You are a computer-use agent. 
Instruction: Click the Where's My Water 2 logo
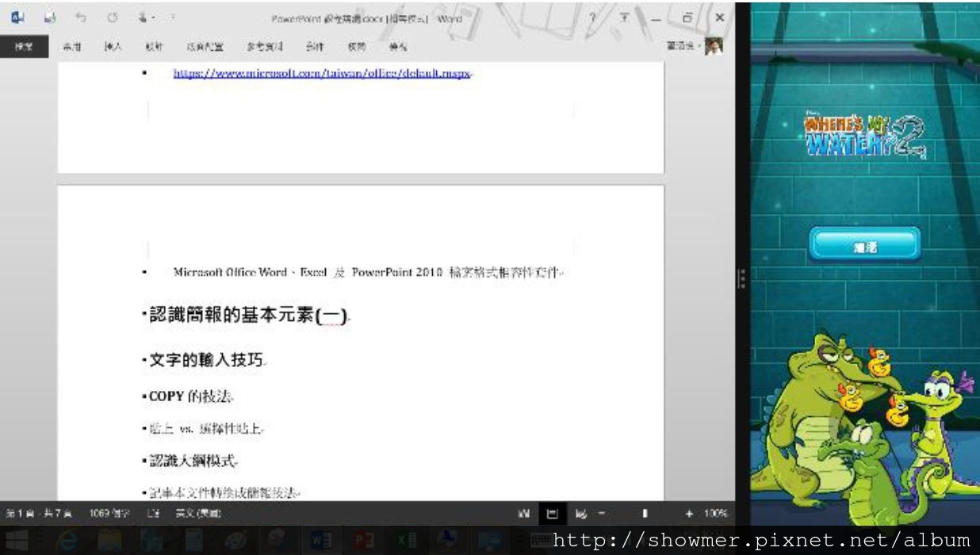864,136
